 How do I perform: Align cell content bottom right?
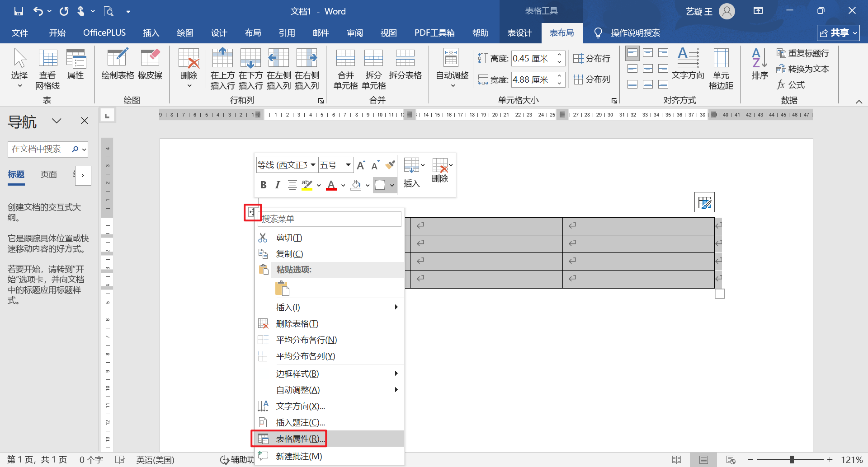click(663, 84)
